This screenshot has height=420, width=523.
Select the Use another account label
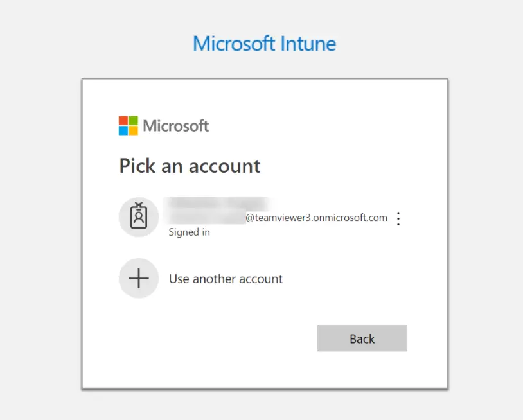click(226, 279)
